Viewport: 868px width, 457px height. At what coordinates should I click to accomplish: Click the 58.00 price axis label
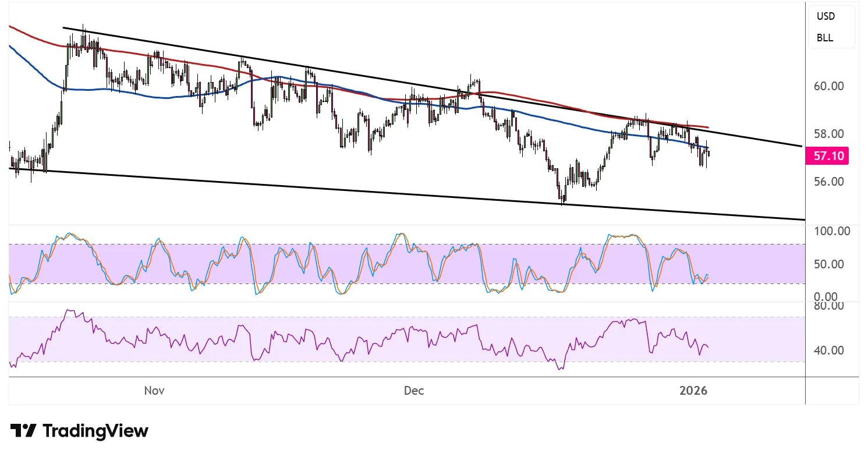pyautogui.click(x=828, y=134)
